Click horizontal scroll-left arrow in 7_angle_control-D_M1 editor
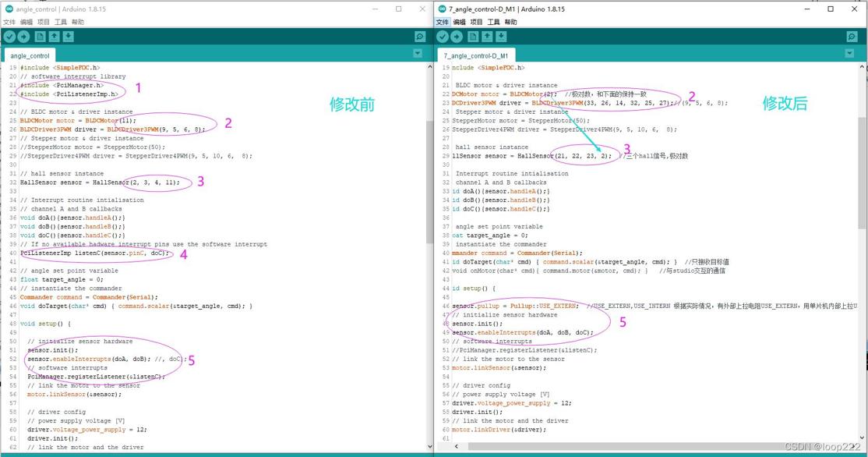This screenshot has width=868, height=457. coord(456,446)
